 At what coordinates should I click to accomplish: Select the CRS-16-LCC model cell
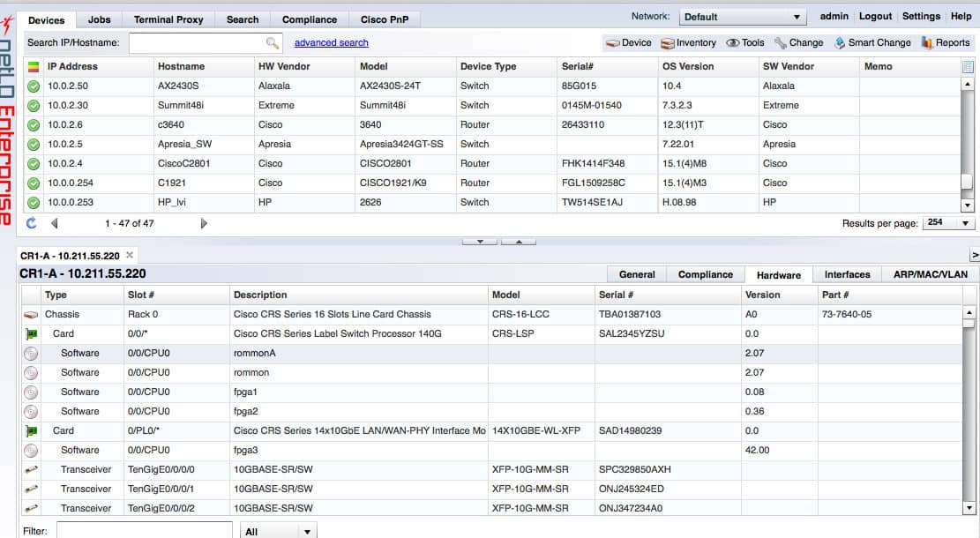point(542,314)
